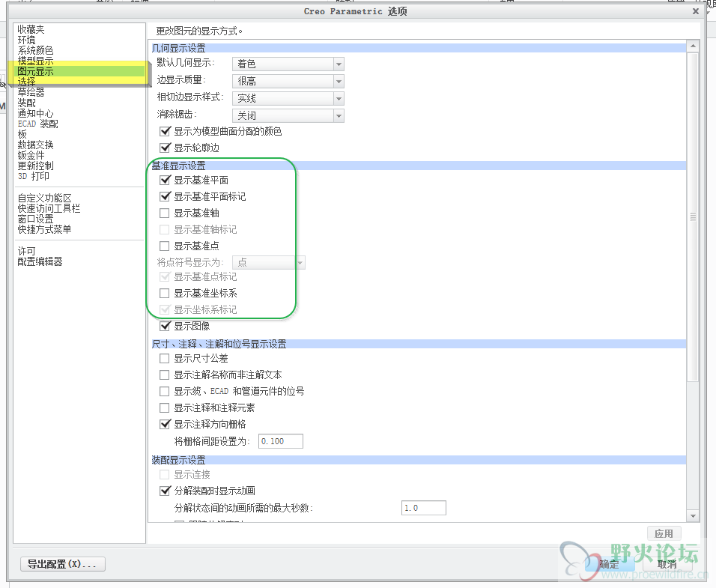Image resolution: width=716 pixels, height=588 pixels.
Task: Uncheck 显示基准平面 checkbox
Action: [x=165, y=181]
